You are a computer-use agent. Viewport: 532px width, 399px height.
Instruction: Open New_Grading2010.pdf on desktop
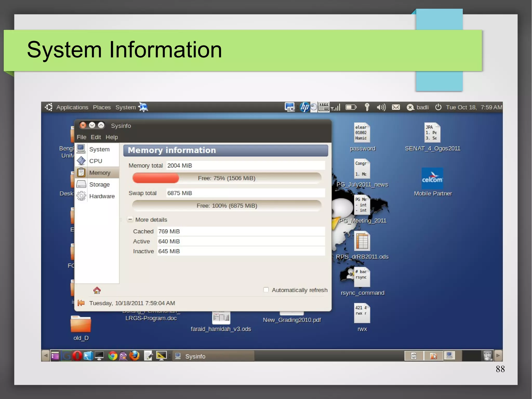(292, 320)
